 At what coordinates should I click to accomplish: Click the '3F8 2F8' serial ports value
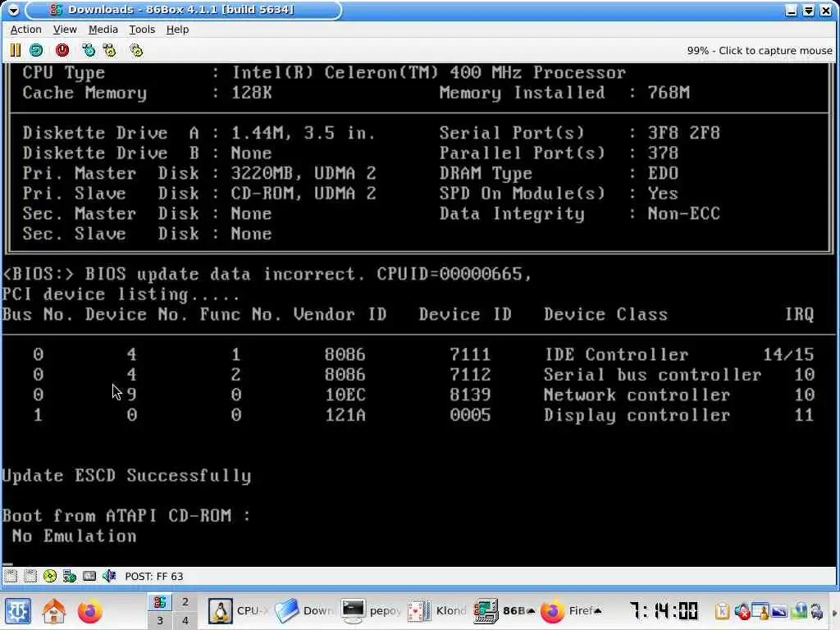point(683,133)
